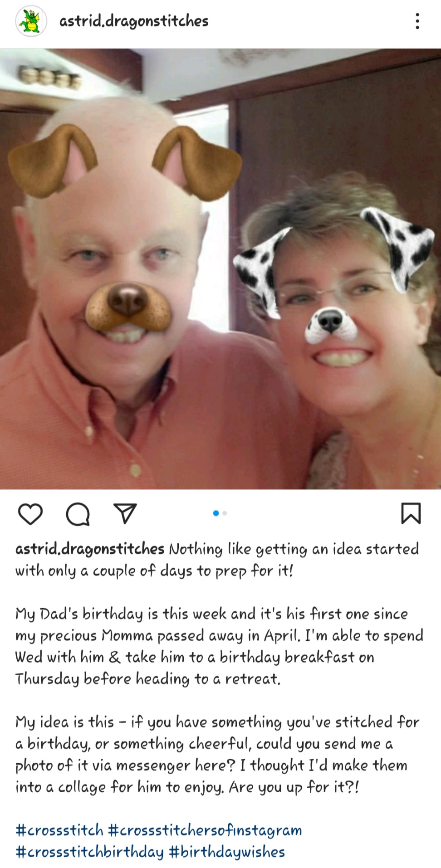Tap the brown dog-ear filter man

tap(122, 290)
